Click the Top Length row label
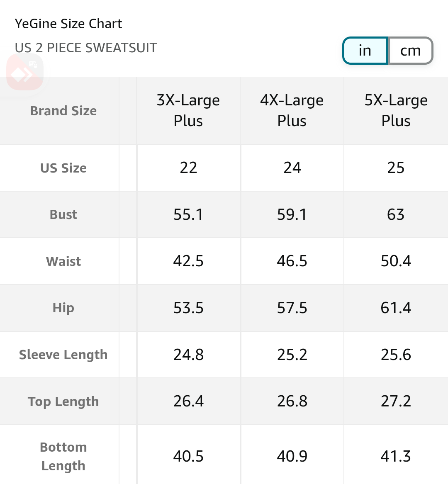This screenshot has width=448, height=484. [x=63, y=401]
